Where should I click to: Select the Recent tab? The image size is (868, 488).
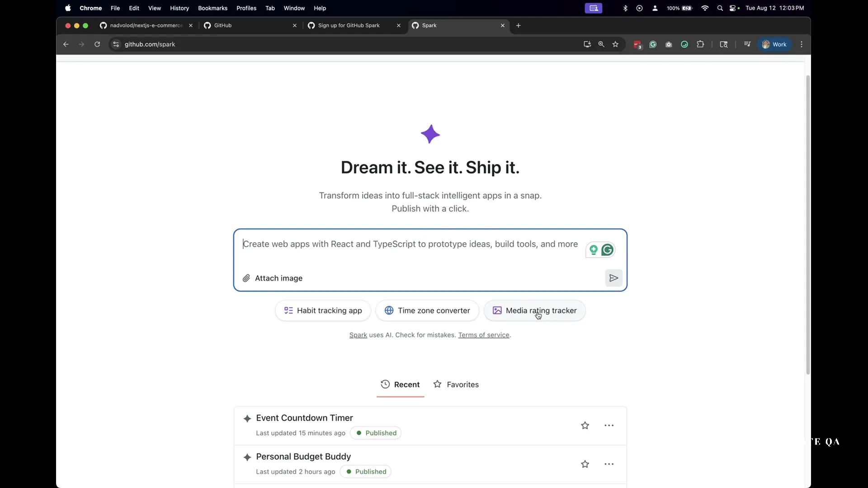click(400, 385)
